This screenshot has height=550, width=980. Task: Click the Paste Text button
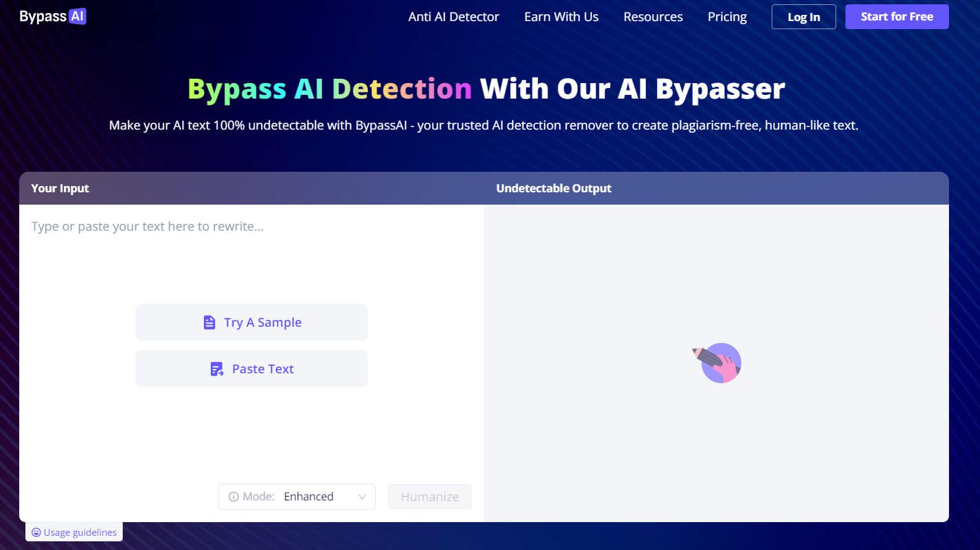pos(252,369)
